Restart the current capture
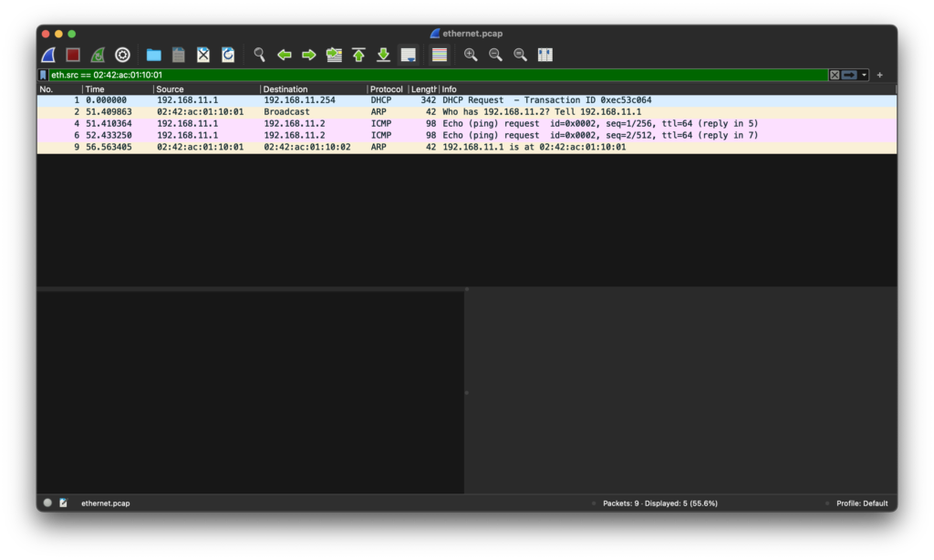This screenshot has height=560, width=934. 98,55
